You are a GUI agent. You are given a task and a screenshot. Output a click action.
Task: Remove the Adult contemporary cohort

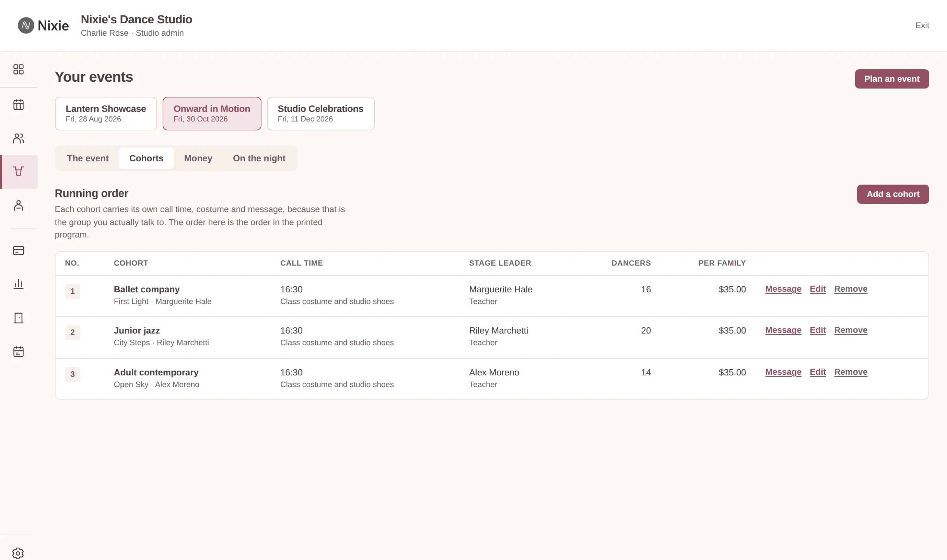851,372
